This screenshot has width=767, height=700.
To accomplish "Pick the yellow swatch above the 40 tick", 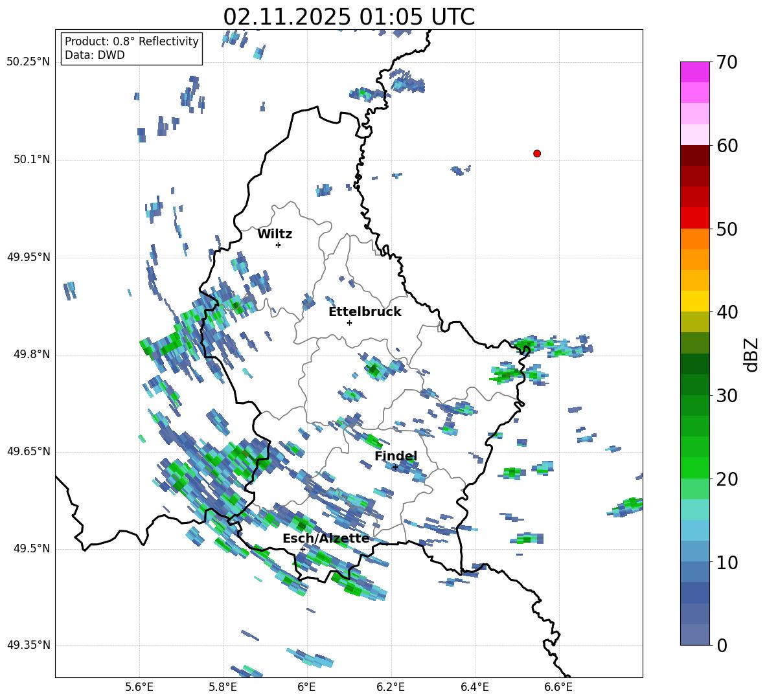I will click(x=694, y=301).
